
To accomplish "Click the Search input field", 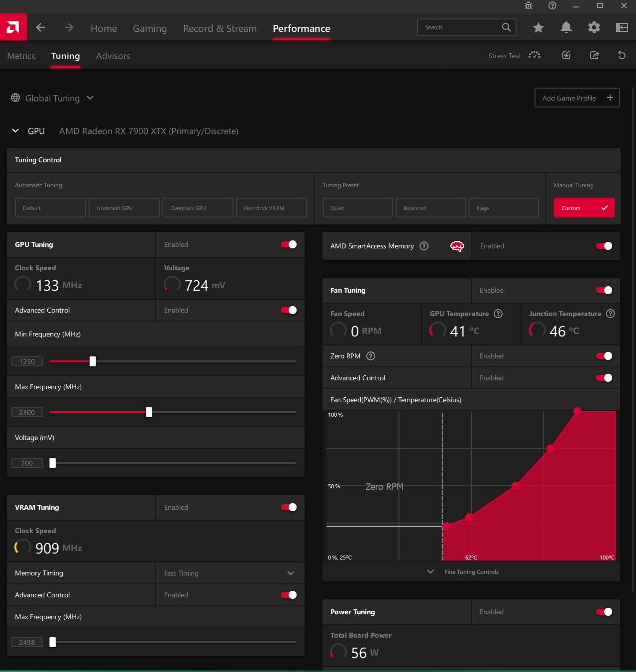I will pos(466,27).
